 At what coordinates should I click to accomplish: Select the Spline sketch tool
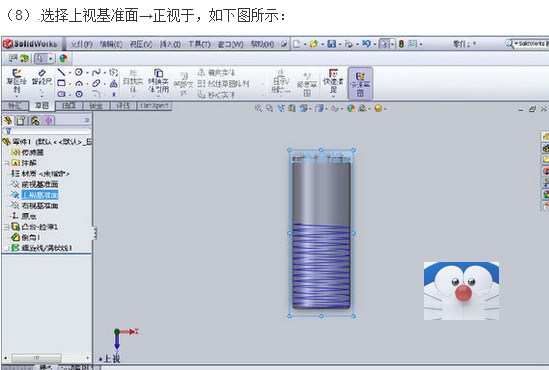(x=96, y=72)
